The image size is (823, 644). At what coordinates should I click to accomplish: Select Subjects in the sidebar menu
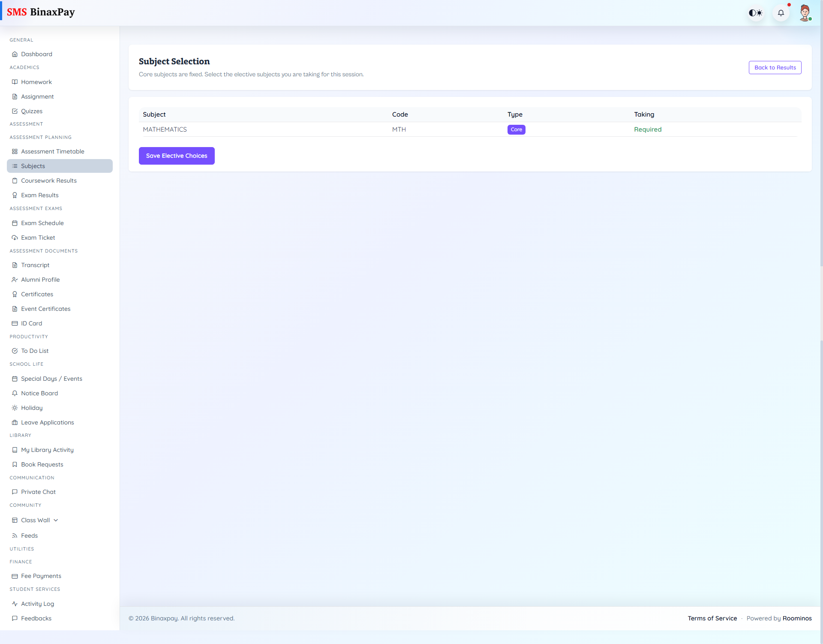click(33, 166)
